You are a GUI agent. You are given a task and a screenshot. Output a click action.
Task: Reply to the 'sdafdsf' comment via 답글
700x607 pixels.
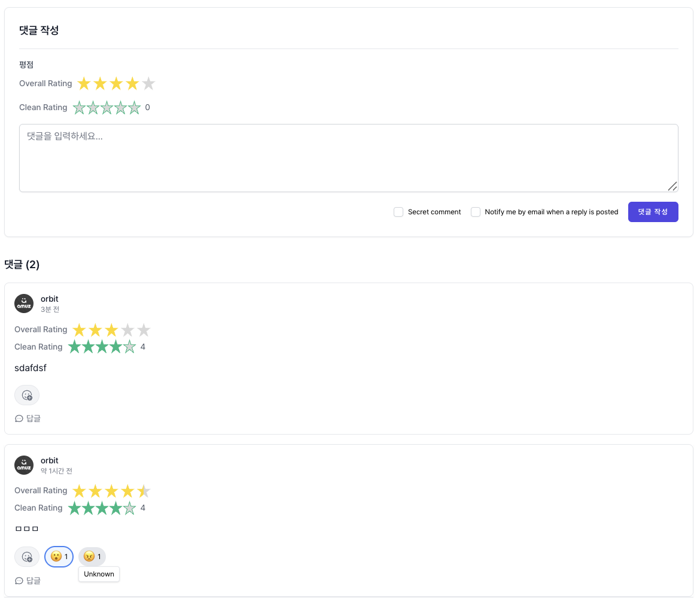click(28, 418)
